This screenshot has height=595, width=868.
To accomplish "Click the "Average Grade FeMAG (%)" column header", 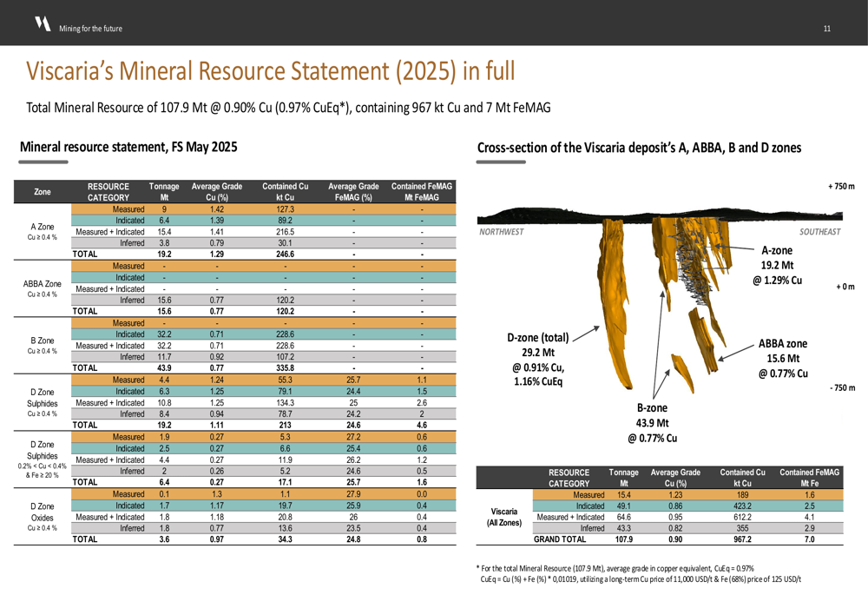I will click(353, 192).
